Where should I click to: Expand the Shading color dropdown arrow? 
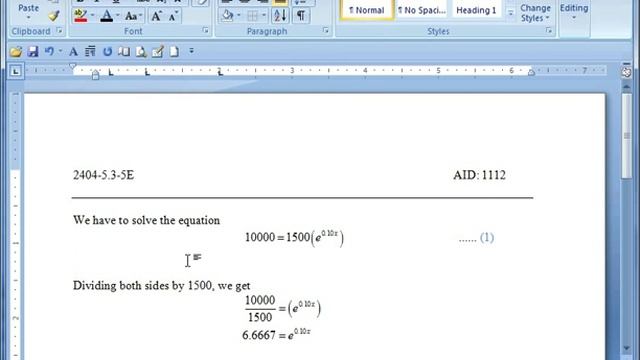(239, 16)
